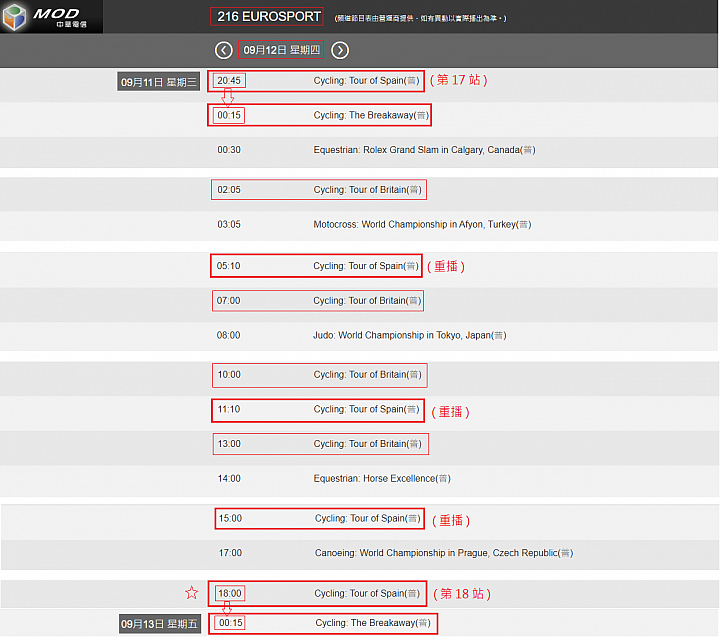Select the 13:00 time entry
The height and width of the screenshot is (637, 720).
click(x=229, y=444)
